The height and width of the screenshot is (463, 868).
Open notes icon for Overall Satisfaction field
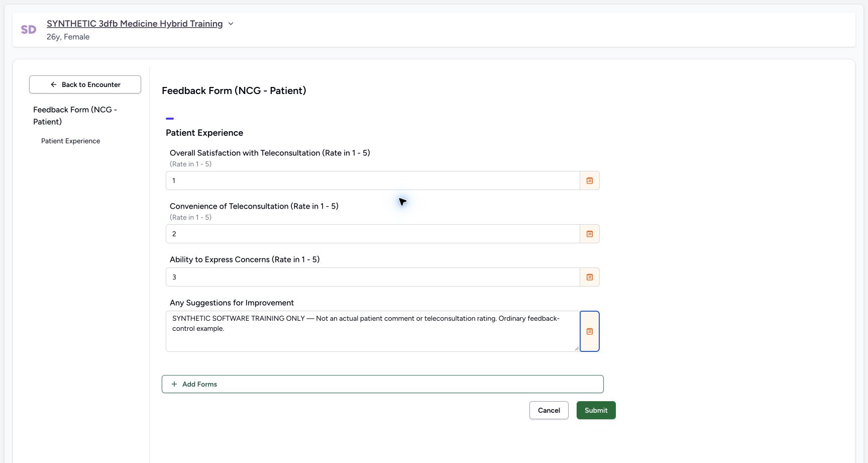[x=590, y=180]
